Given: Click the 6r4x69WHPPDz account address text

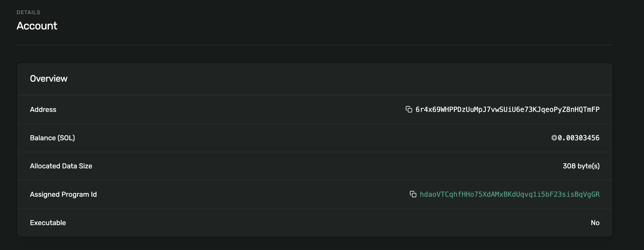Looking at the screenshot, I should pos(507,109).
